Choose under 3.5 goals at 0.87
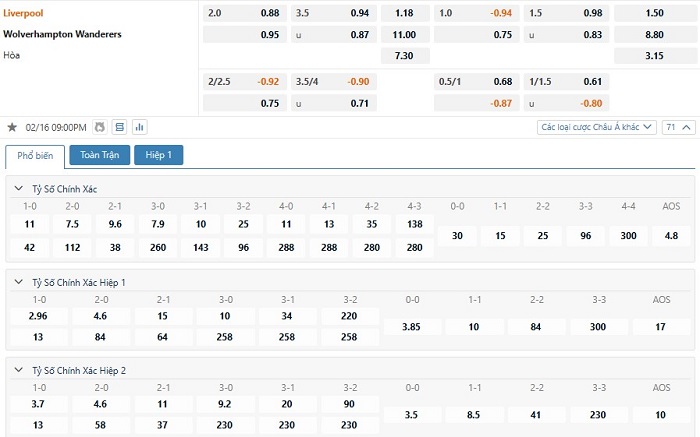The height and width of the screenshot is (437, 700). click(333, 34)
